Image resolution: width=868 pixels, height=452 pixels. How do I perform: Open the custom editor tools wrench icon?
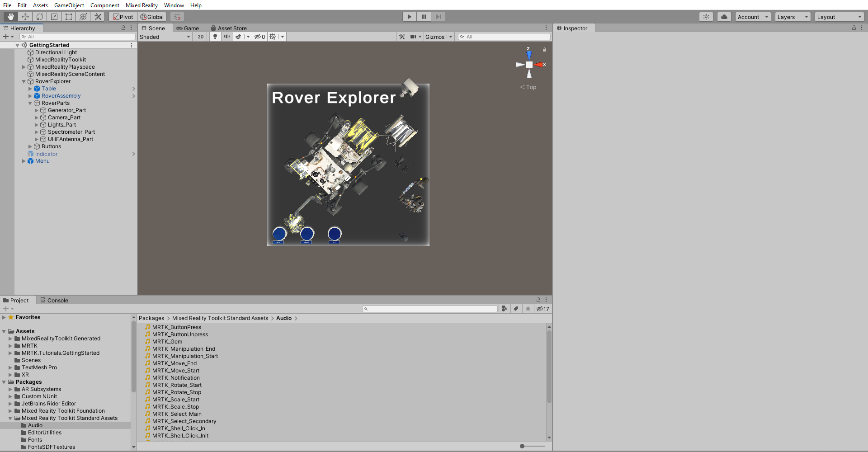98,17
